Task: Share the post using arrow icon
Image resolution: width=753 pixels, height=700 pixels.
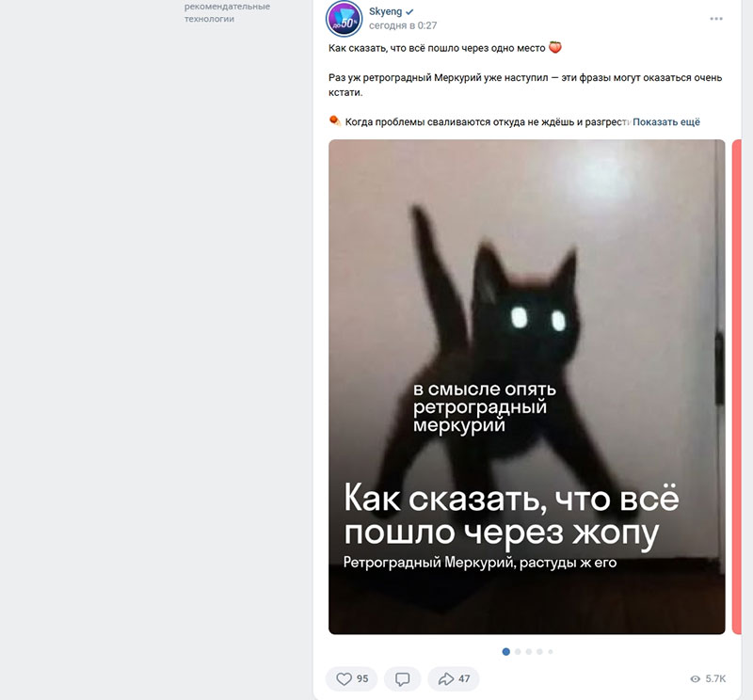Action: 446,678
